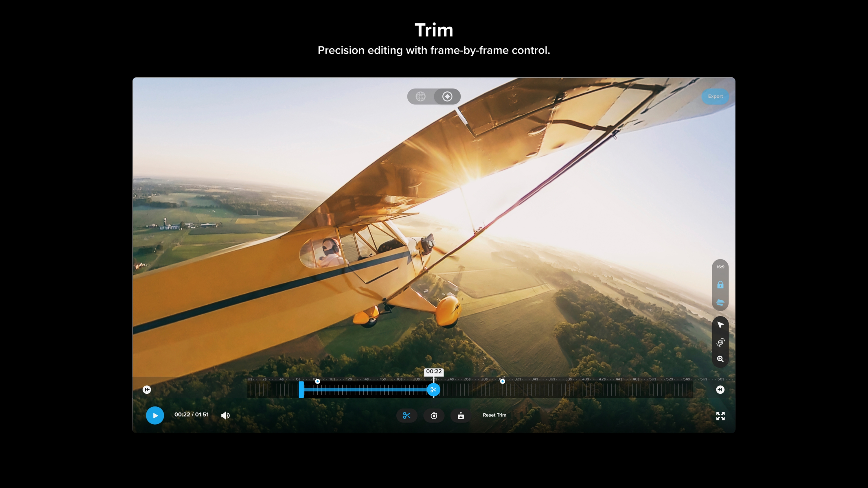Enter fullscreen with the expand arrows icon
This screenshot has width=868, height=488.
[x=720, y=416]
